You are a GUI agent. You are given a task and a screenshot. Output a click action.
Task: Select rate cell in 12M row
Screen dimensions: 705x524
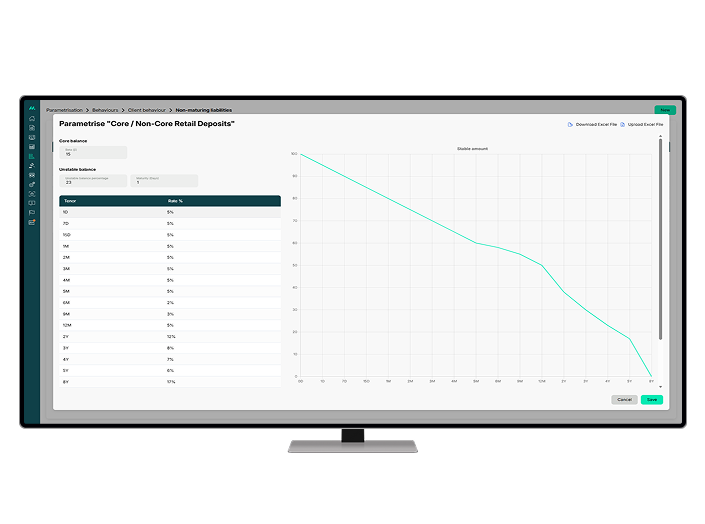coord(170,325)
